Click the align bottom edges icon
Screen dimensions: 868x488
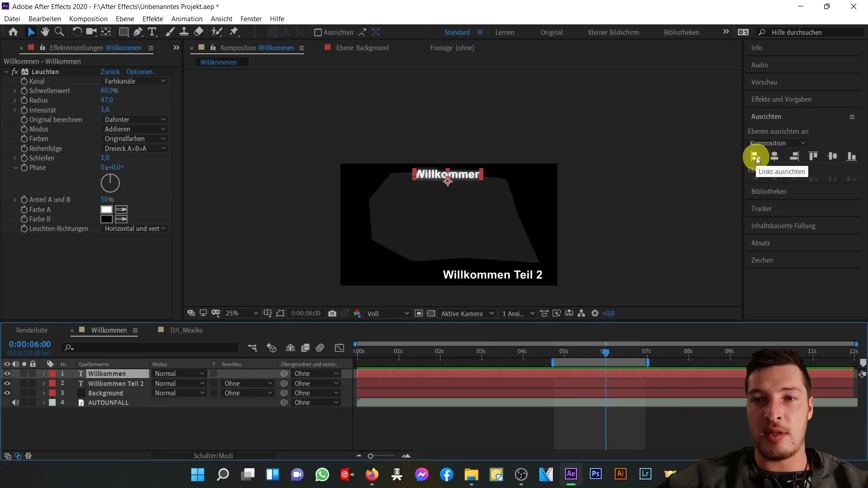click(x=852, y=156)
